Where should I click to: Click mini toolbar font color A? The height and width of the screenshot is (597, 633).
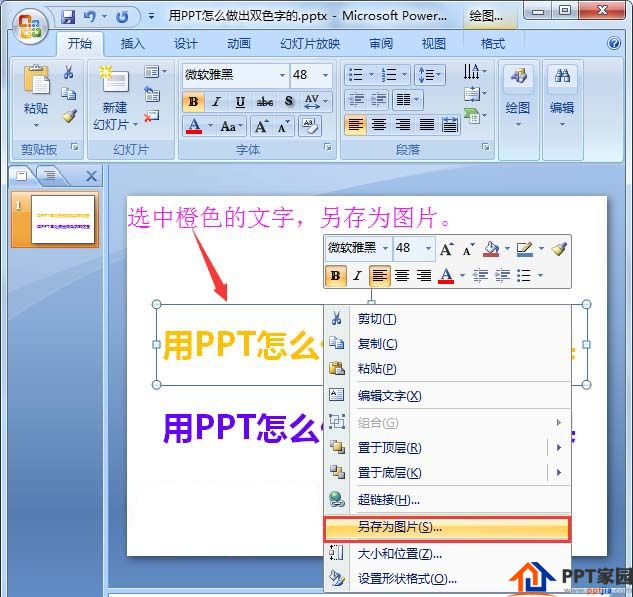[x=446, y=276]
